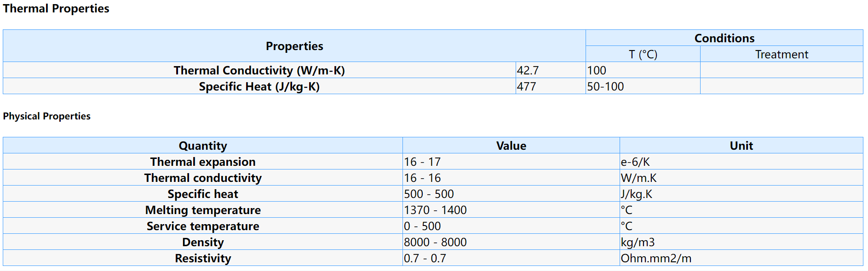Screen dimensions: 868x271
Task: Click the Thermal Conductivity (W/m-K) row label
Action: (259, 70)
